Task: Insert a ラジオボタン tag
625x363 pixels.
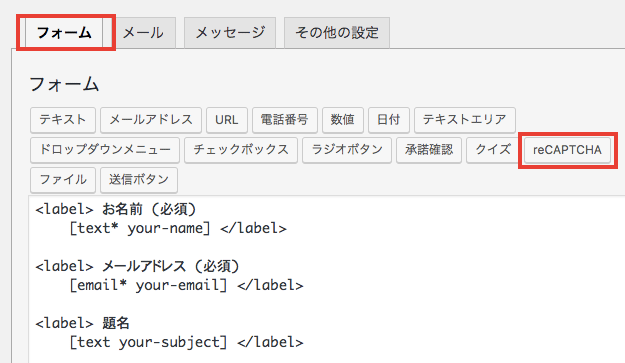Action: coord(347,150)
